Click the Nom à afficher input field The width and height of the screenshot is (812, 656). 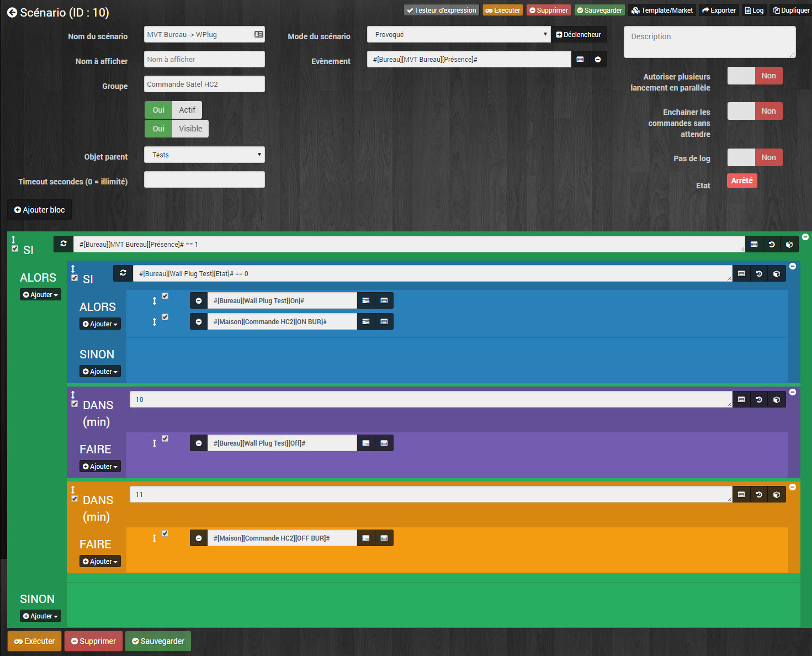[204, 59]
